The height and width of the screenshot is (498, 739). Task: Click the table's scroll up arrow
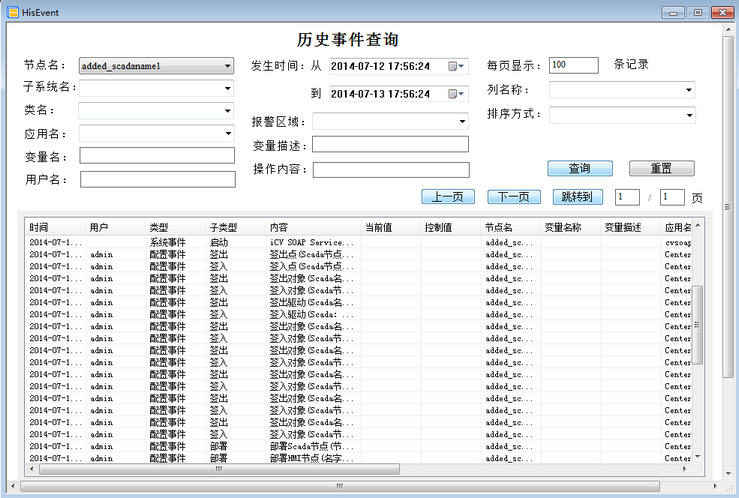(x=698, y=226)
